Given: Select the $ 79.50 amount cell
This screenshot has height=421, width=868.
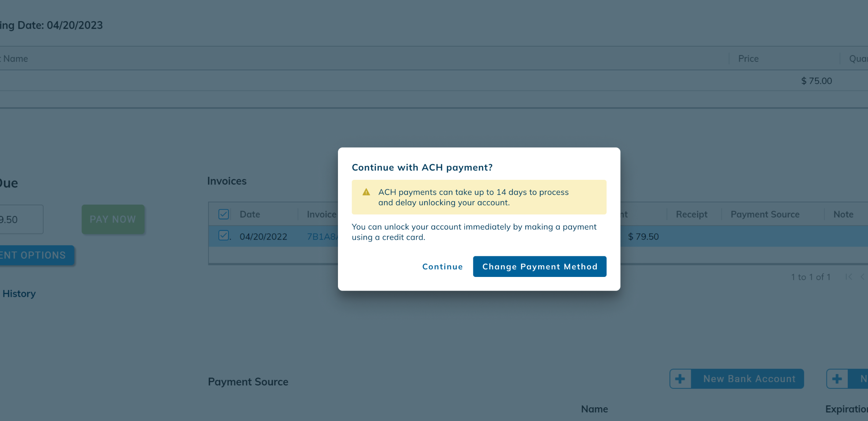Looking at the screenshot, I should (x=643, y=236).
